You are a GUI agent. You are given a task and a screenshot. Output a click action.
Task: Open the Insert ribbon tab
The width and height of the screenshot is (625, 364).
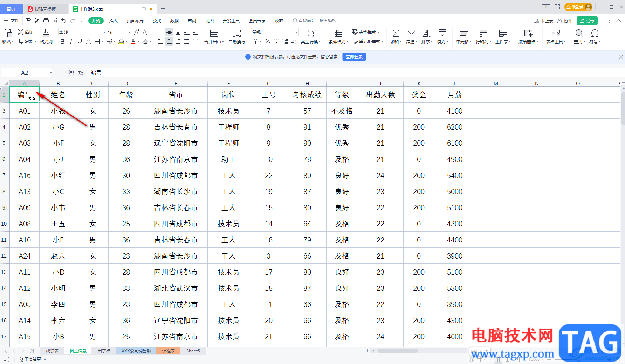click(113, 21)
